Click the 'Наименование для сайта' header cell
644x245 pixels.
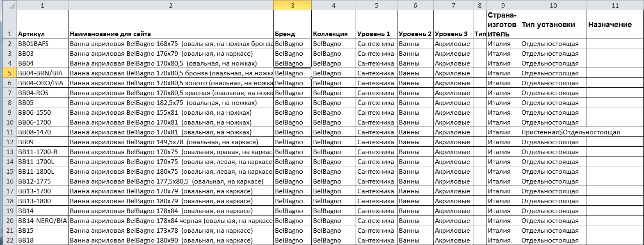coord(171,24)
